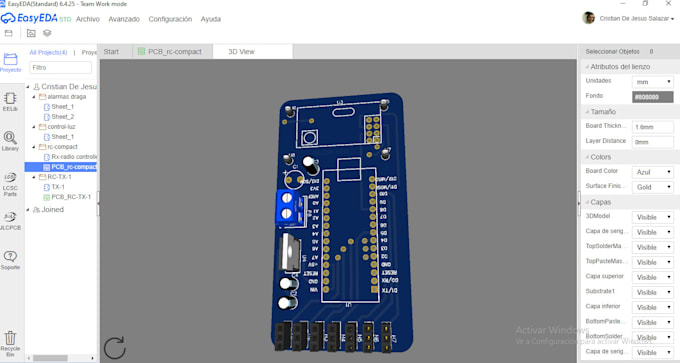Open Sheet_1 under control-luz

click(62, 137)
